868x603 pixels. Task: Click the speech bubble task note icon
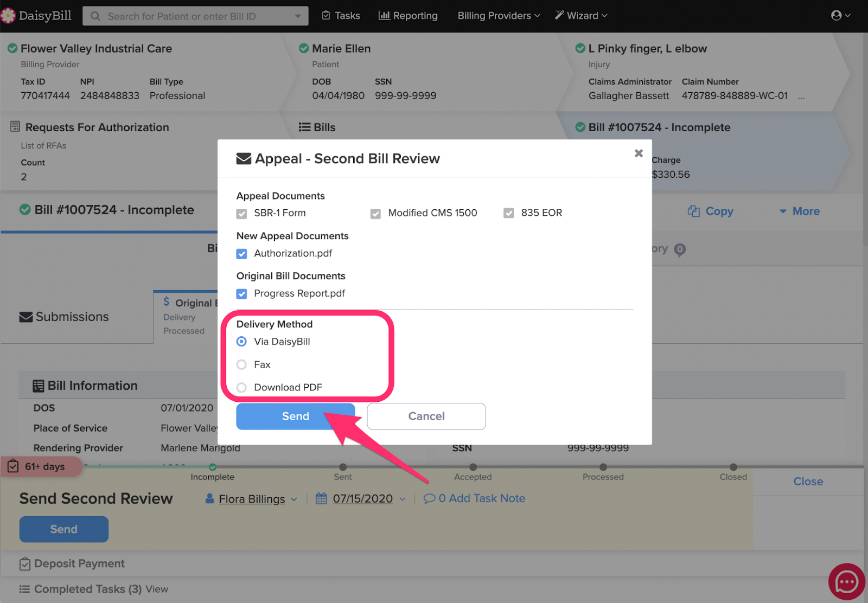(x=429, y=498)
